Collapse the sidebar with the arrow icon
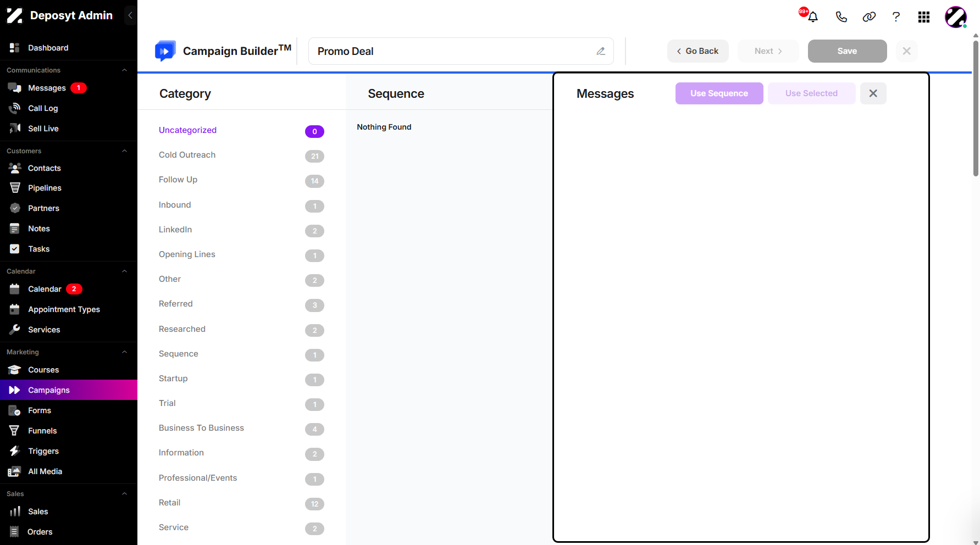980x545 pixels. (x=130, y=15)
